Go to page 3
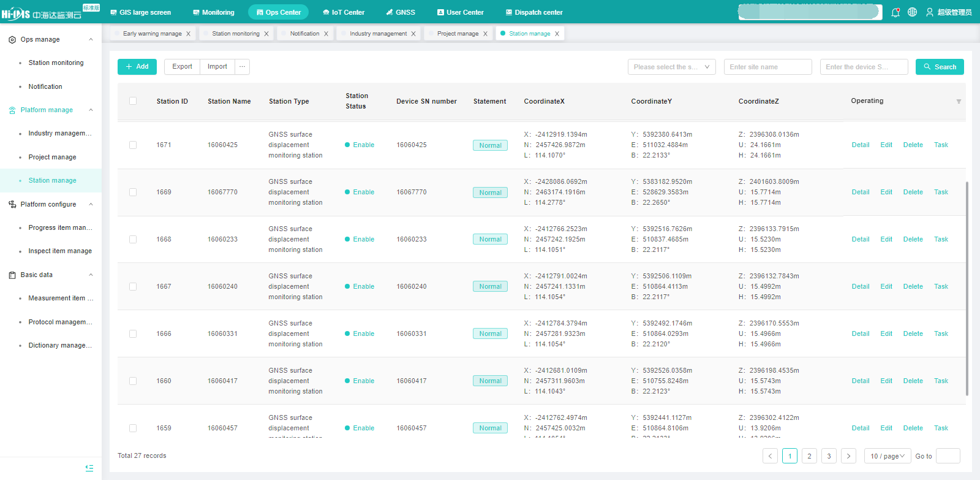The height and width of the screenshot is (480, 980). tap(829, 456)
